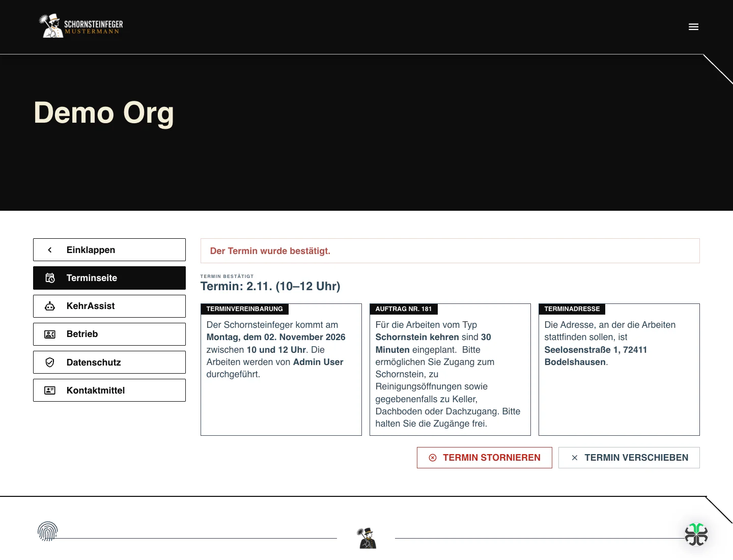Open the Terminseite menu item

pyautogui.click(x=109, y=278)
